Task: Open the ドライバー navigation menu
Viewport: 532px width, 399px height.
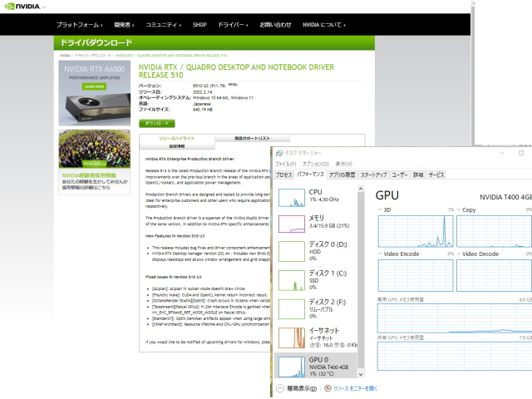Action: (x=233, y=25)
